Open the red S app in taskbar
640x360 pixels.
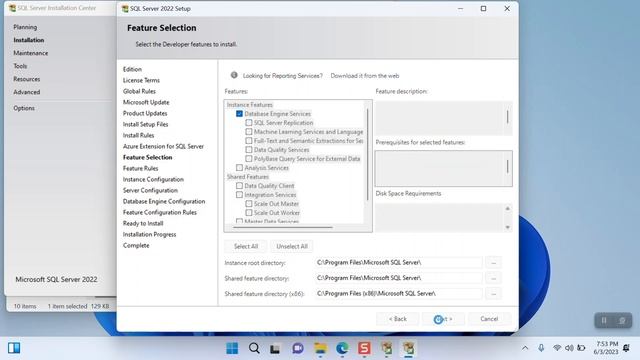(364, 348)
